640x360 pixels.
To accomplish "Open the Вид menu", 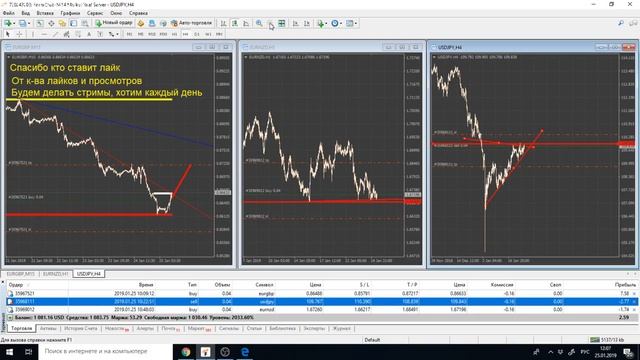I will pos(25,13).
